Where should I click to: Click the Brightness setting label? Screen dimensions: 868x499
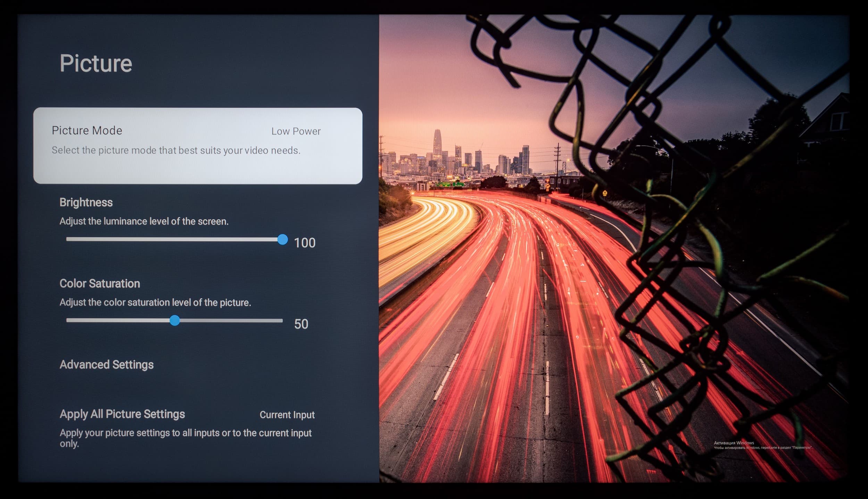click(x=86, y=202)
